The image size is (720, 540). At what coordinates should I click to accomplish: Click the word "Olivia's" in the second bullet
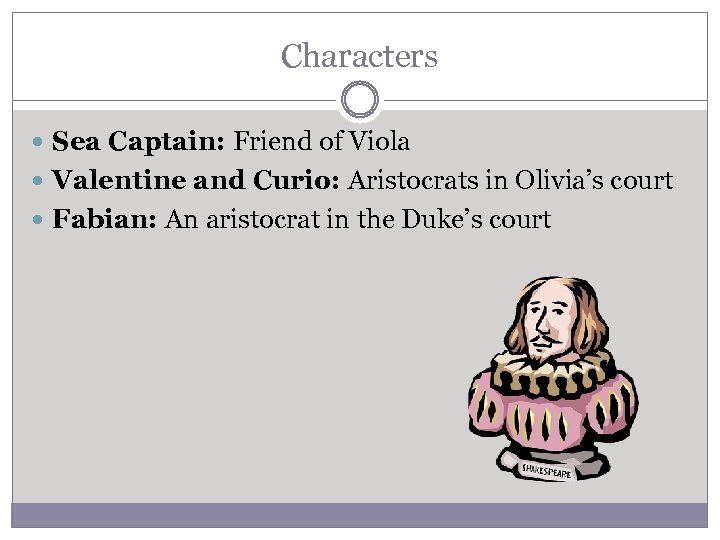(562, 181)
